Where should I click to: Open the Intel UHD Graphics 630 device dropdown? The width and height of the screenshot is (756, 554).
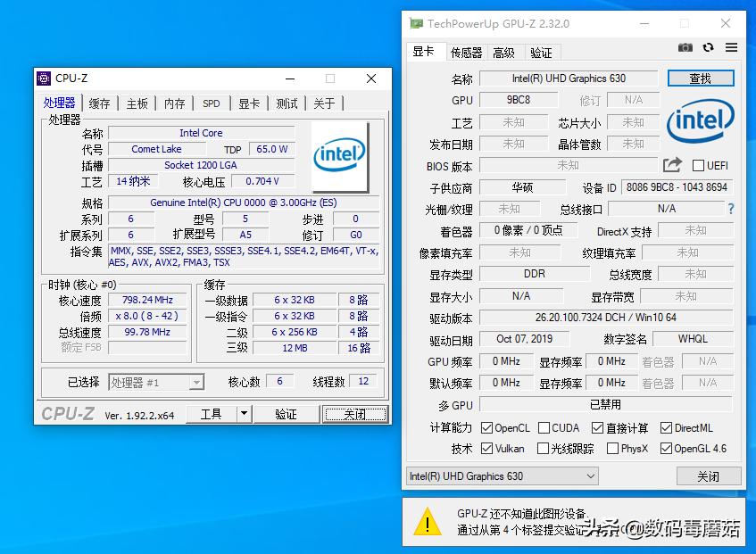(x=502, y=476)
